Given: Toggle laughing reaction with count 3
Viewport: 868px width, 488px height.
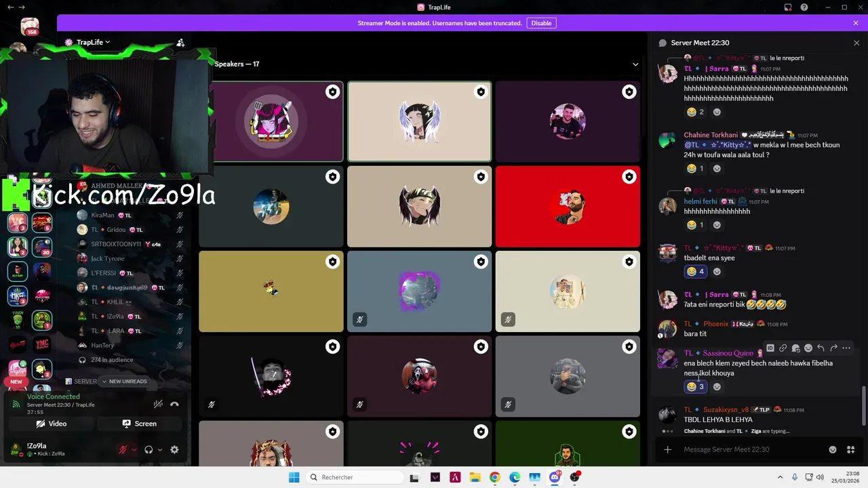Looking at the screenshot, I should click(x=696, y=387).
